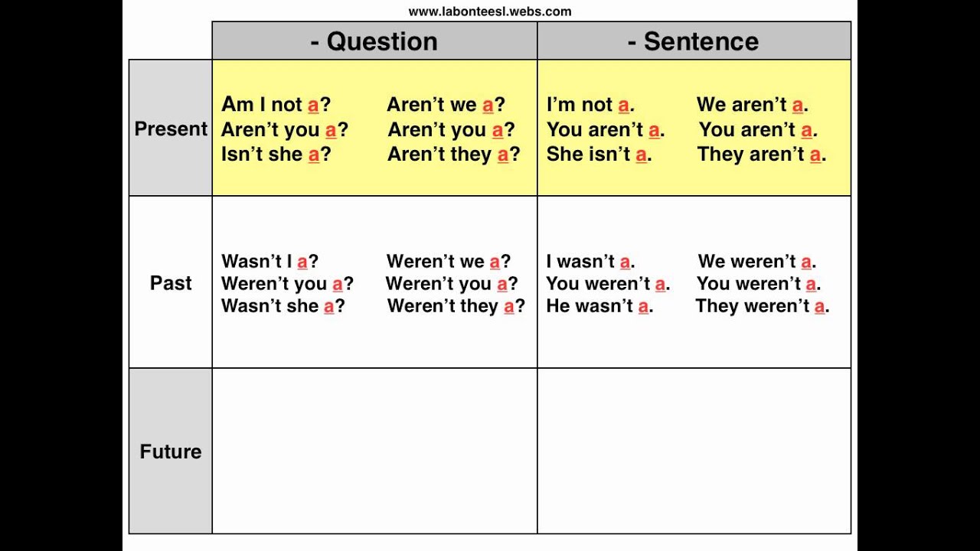980x551 pixels.
Task: Select the "He wasn't a." sentence
Action: pos(599,306)
